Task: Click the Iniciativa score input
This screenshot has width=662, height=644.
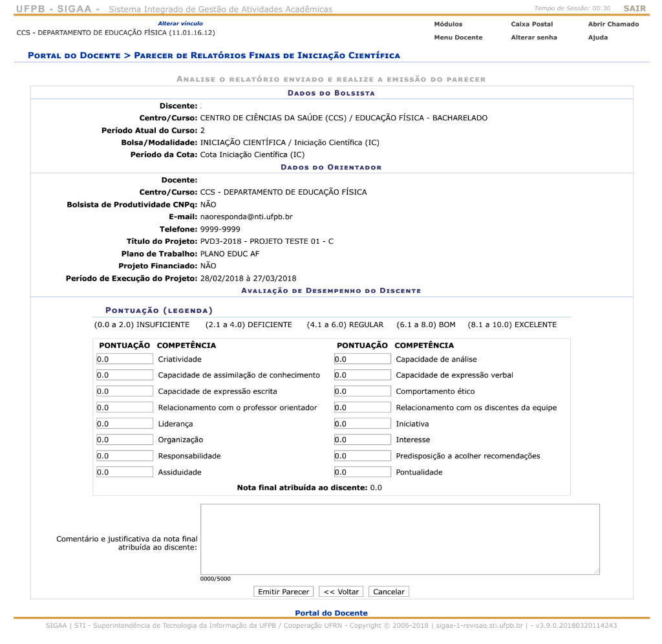Action: coord(362,424)
